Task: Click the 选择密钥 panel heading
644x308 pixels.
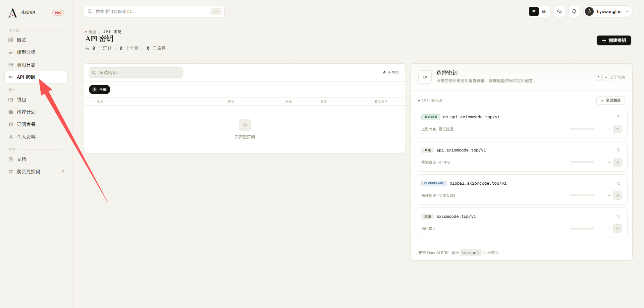Action: (x=447, y=73)
